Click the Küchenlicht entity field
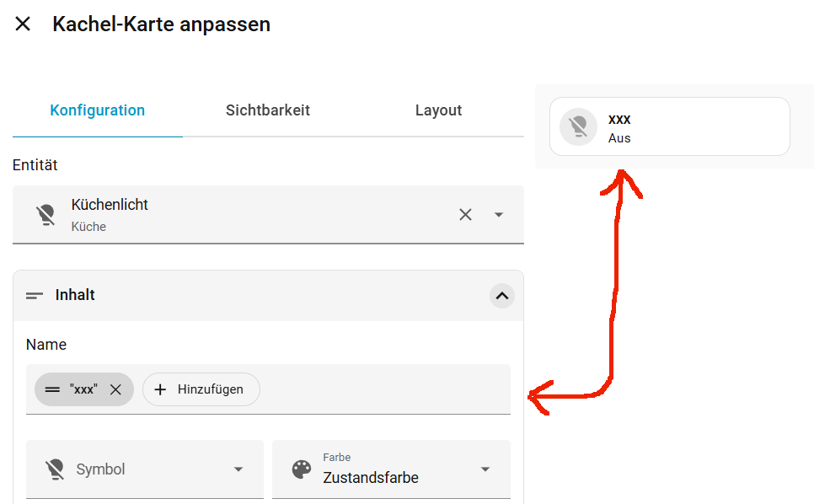 [268, 214]
